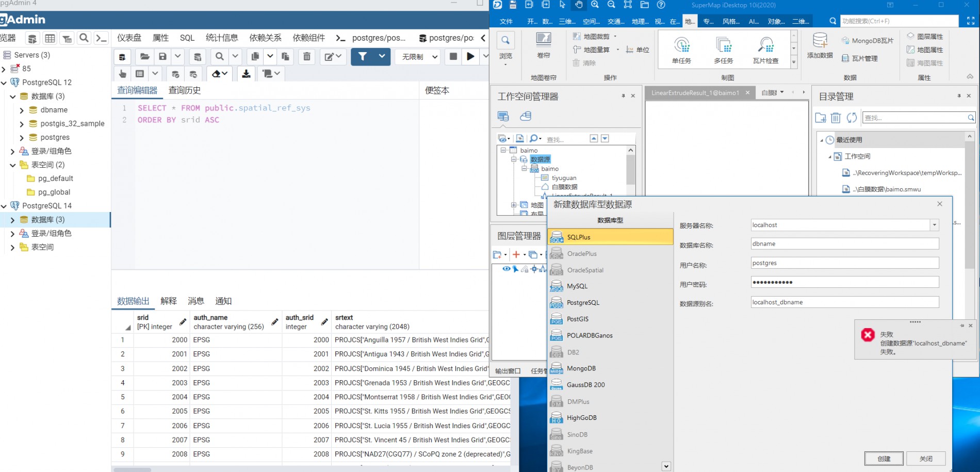Open file icon in pgAdmin query toolbar
The image size is (980, 472).
coord(145,56)
